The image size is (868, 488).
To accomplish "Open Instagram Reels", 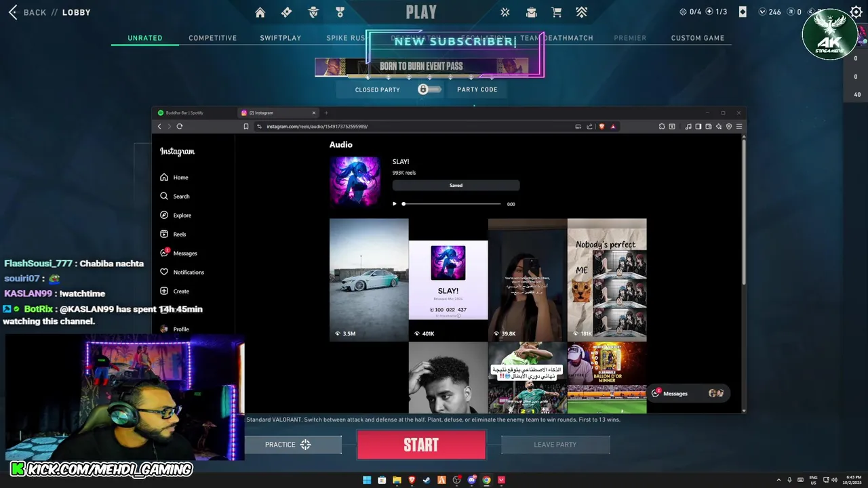I will click(173, 234).
